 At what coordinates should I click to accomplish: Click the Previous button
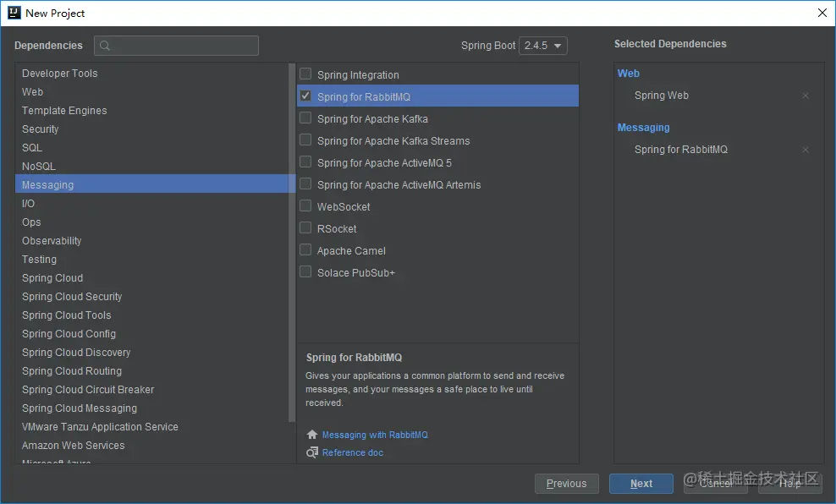pos(566,484)
